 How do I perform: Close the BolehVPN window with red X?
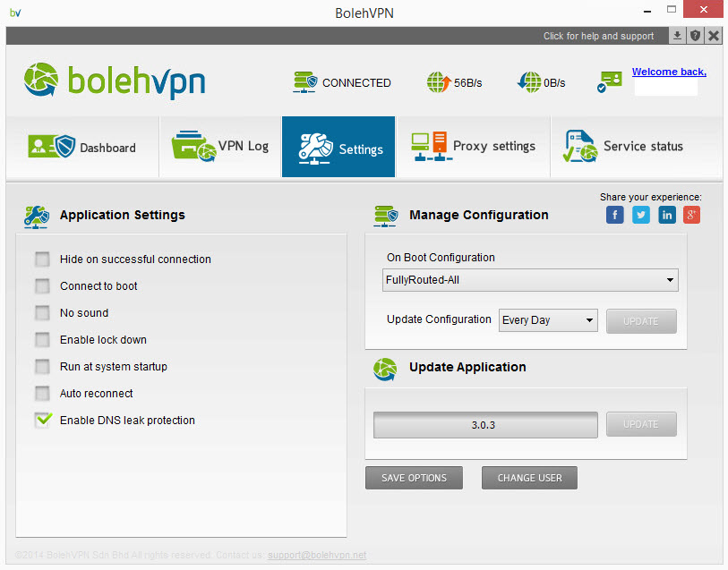point(704,9)
